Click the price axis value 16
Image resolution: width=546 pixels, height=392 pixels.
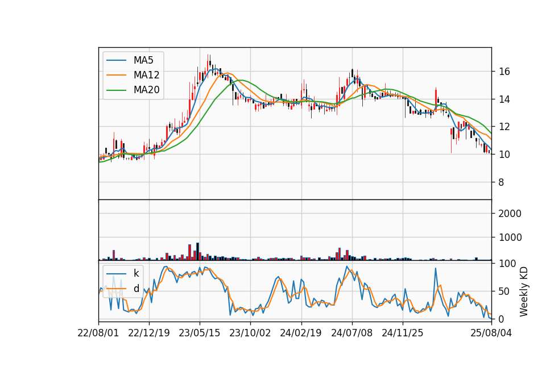(504, 72)
